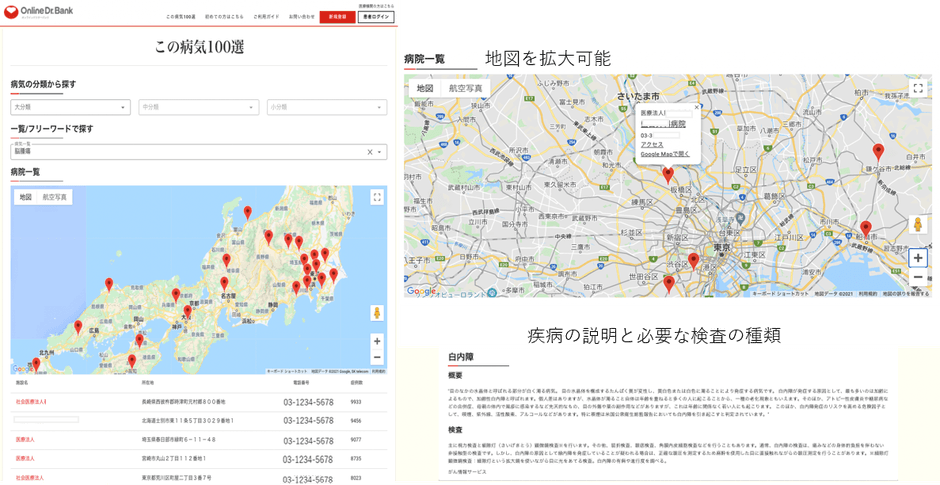The image size is (940, 485).
Task: Open the 大分類 dropdown
Action: [70, 107]
